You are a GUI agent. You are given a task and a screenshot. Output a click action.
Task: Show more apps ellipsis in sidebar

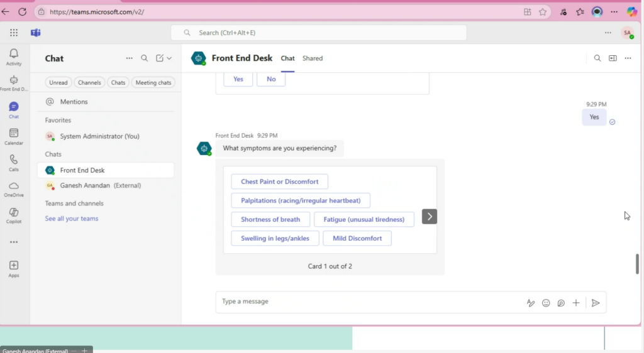(14, 242)
